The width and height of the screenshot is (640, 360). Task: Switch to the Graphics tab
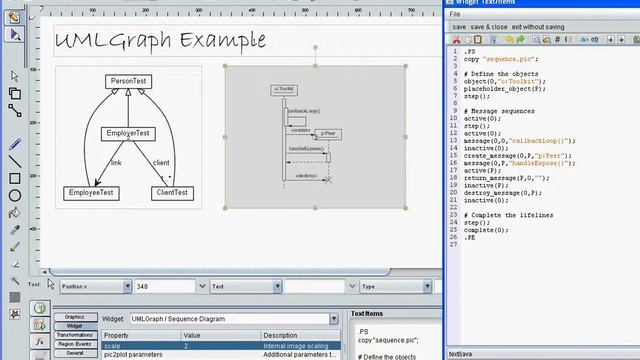tap(75, 317)
